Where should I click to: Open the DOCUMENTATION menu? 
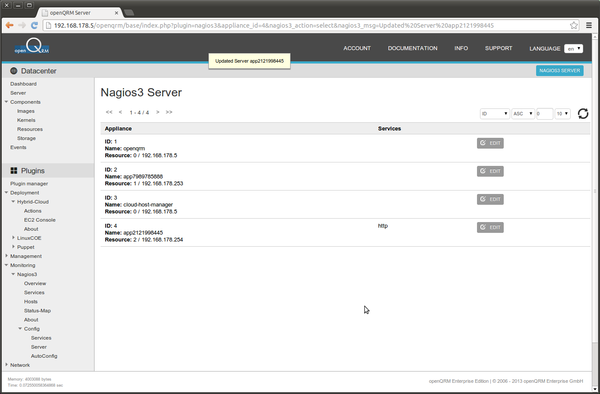pos(412,48)
